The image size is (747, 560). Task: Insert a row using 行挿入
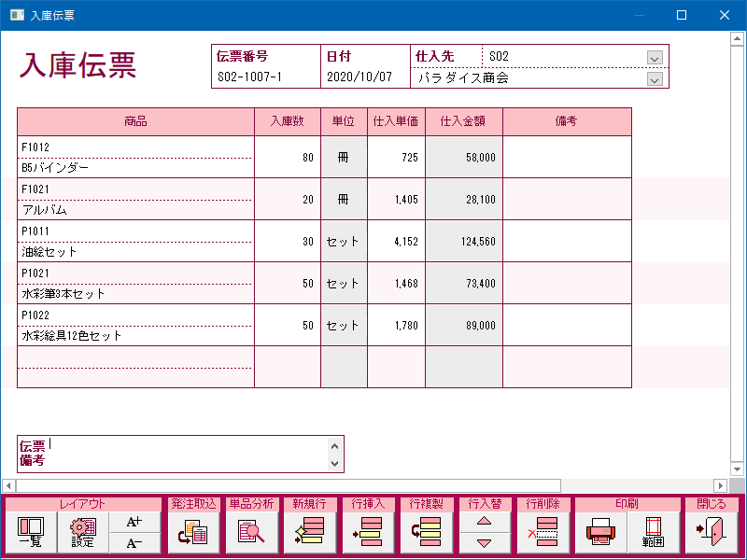(x=368, y=533)
